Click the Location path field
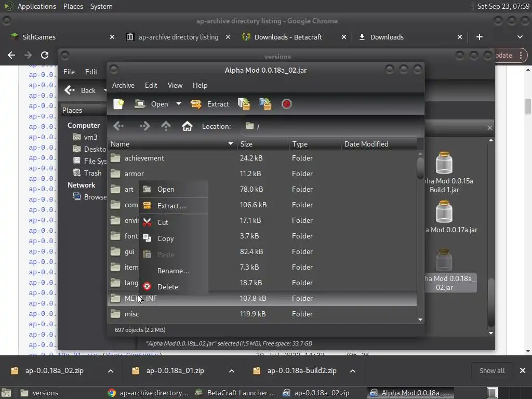 331,126
